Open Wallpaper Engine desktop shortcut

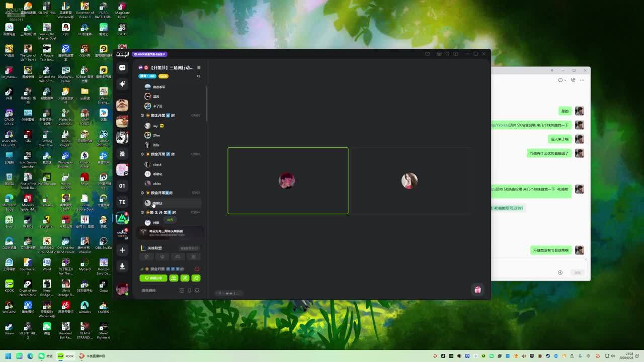point(65,160)
